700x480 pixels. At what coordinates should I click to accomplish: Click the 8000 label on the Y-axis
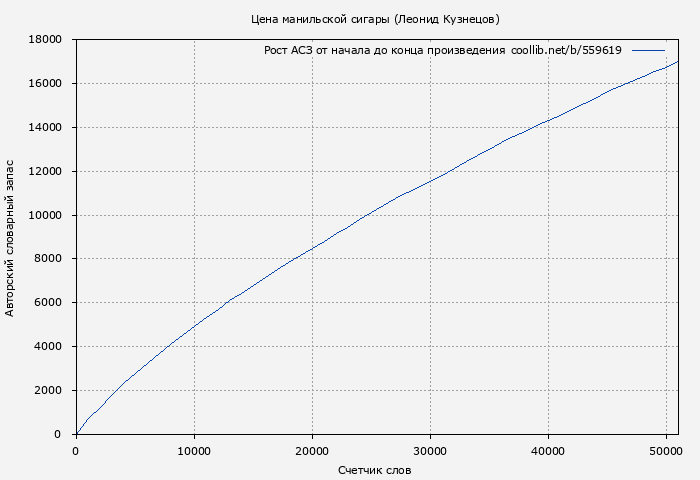pyautogui.click(x=49, y=259)
